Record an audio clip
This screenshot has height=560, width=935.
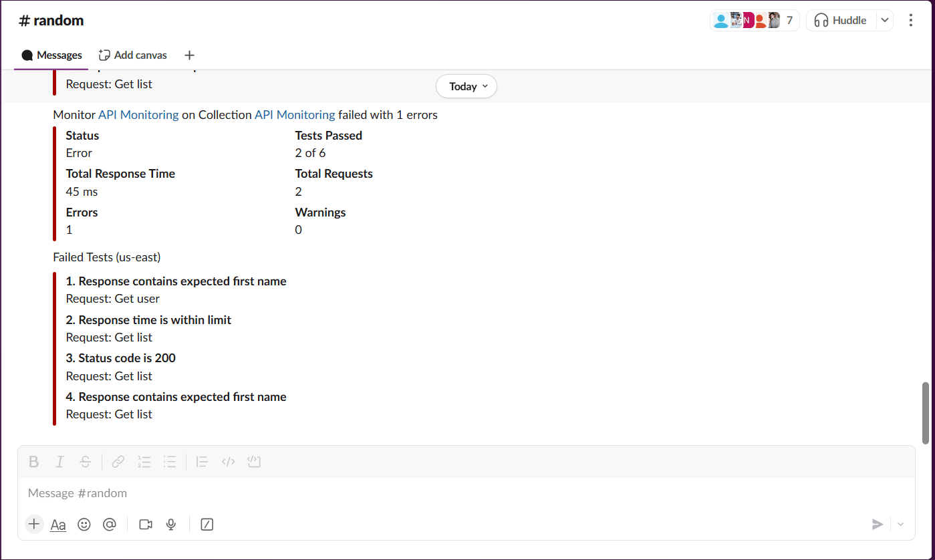click(171, 525)
